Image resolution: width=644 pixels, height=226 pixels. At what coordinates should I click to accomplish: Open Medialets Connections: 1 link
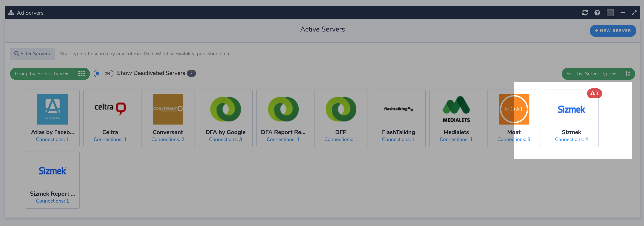pos(456,139)
